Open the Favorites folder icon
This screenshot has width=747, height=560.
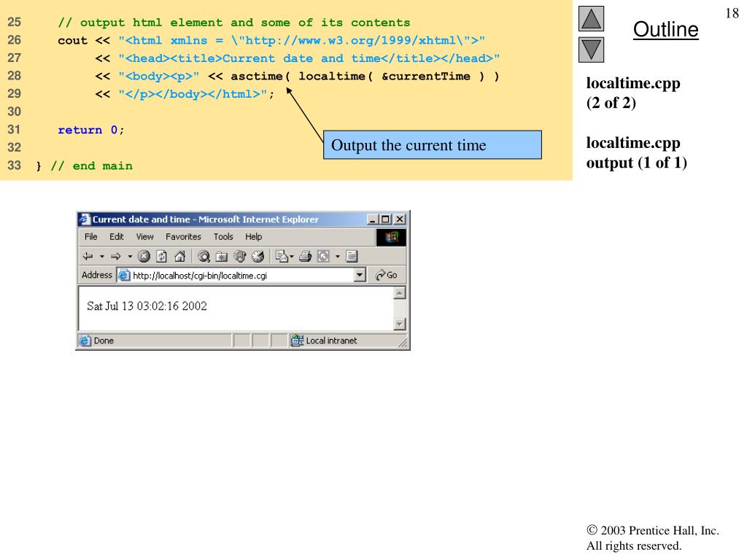pyautogui.click(x=222, y=257)
